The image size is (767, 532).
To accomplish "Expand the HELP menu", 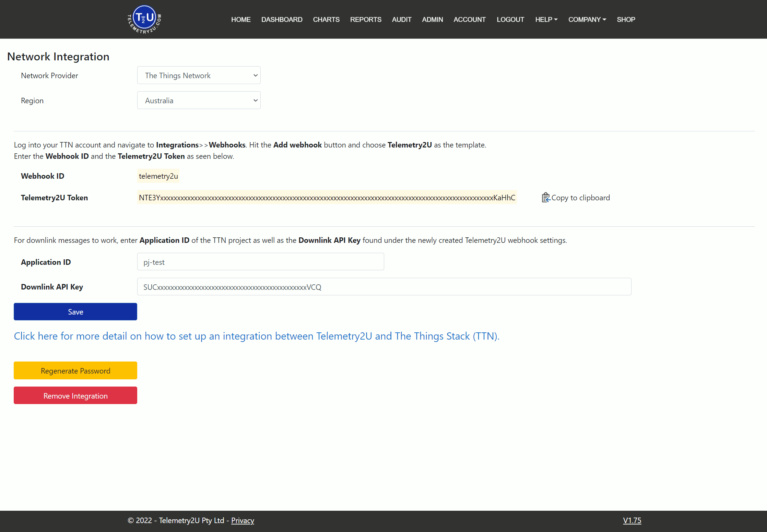I will pos(546,20).
